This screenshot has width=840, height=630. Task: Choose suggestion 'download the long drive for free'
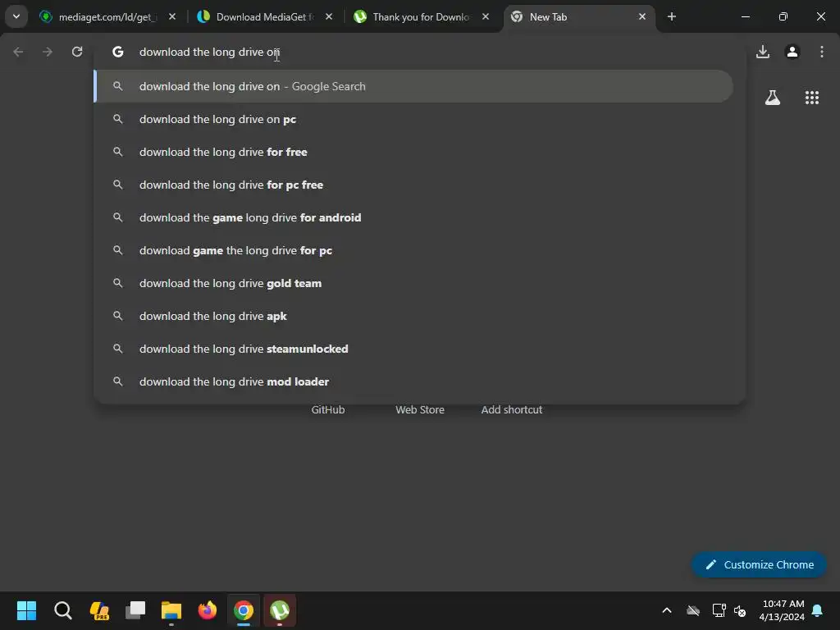[413, 152]
